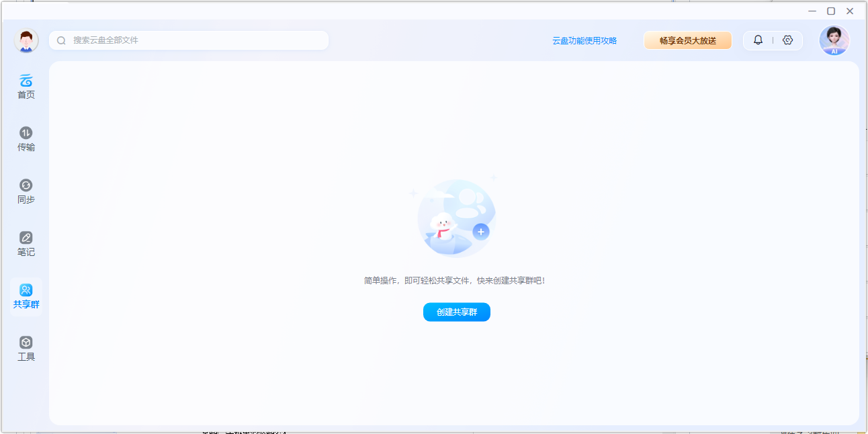Click the 畅享会员大放送 promotion button
868x434 pixels.
[x=687, y=40]
